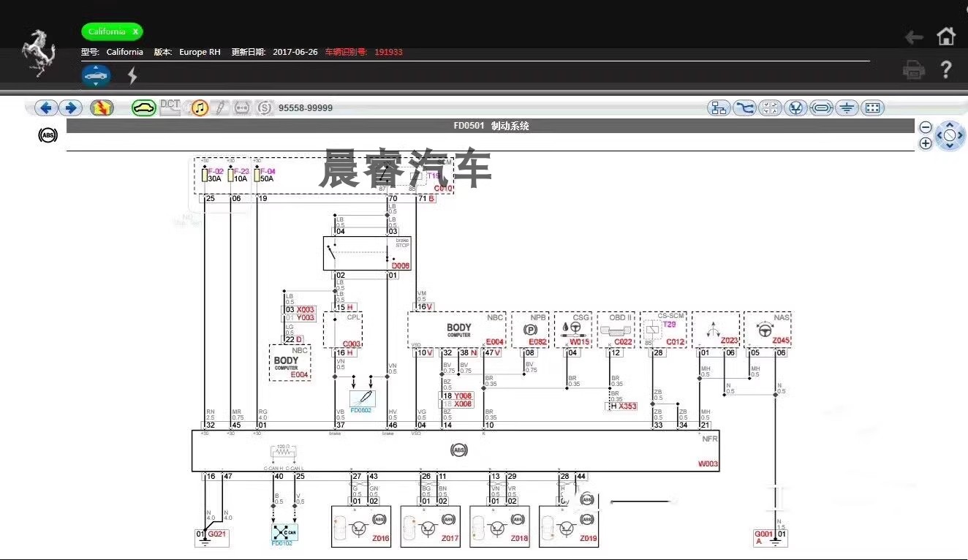
Task: Click the W015 CSG component label
Action: (580, 341)
